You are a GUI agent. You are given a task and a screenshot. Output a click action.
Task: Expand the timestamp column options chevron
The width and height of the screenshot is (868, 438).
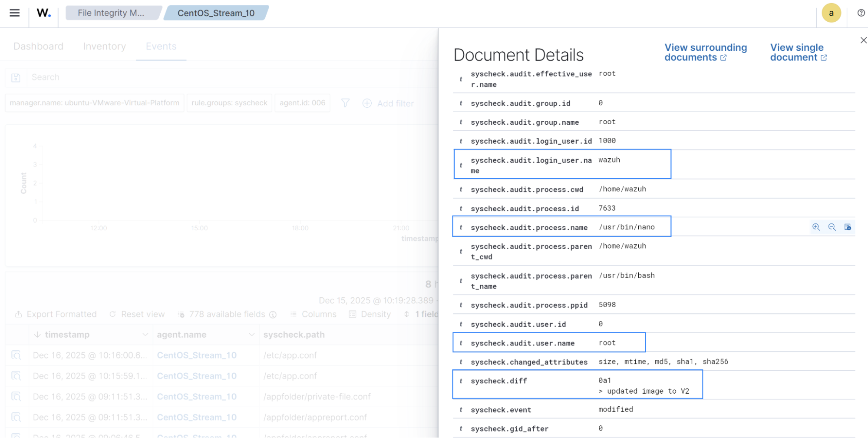pyautogui.click(x=145, y=335)
